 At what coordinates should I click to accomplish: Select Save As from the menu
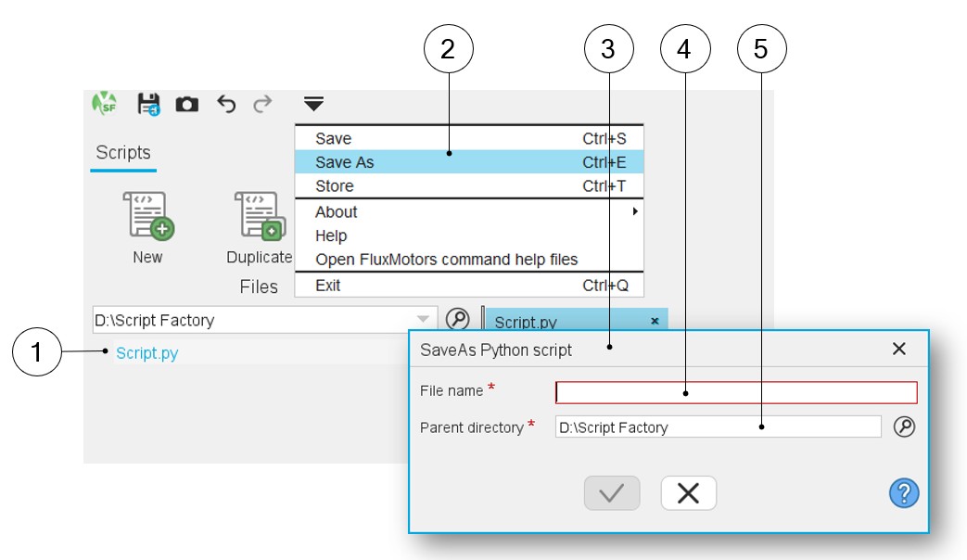click(345, 162)
